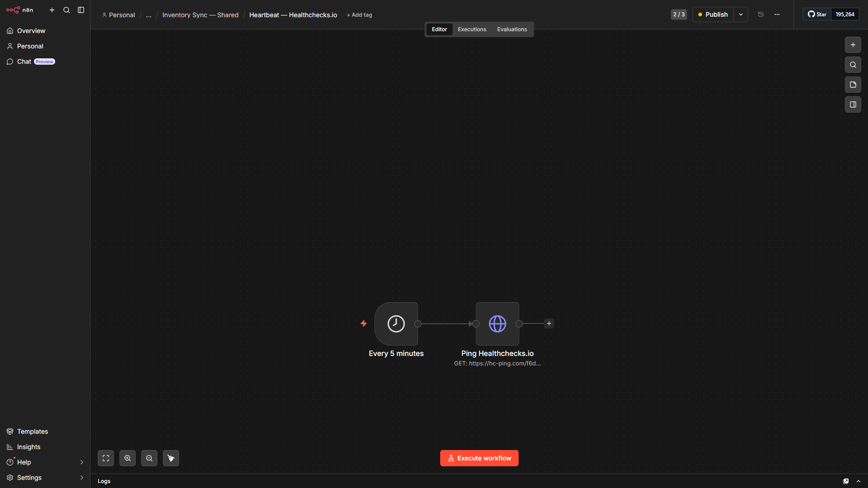Open canvas node search icon

(853, 65)
